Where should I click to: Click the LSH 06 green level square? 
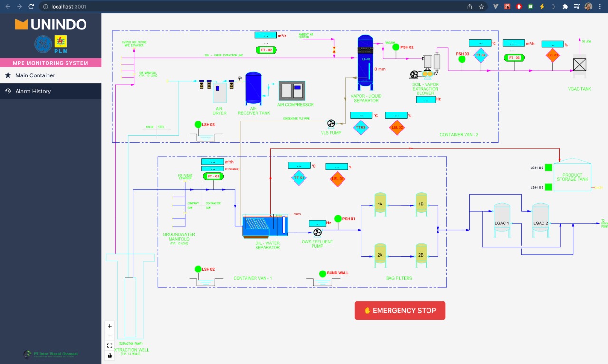coord(548,168)
